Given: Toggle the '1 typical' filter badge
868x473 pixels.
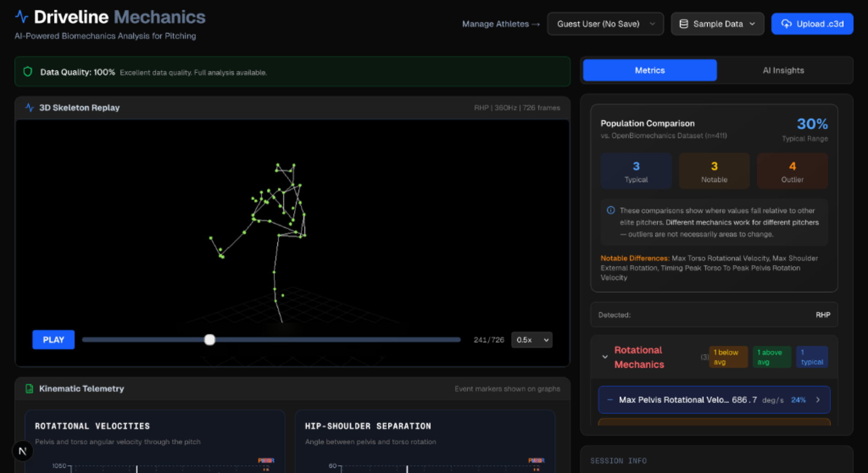Looking at the screenshot, I should (812, 357).
